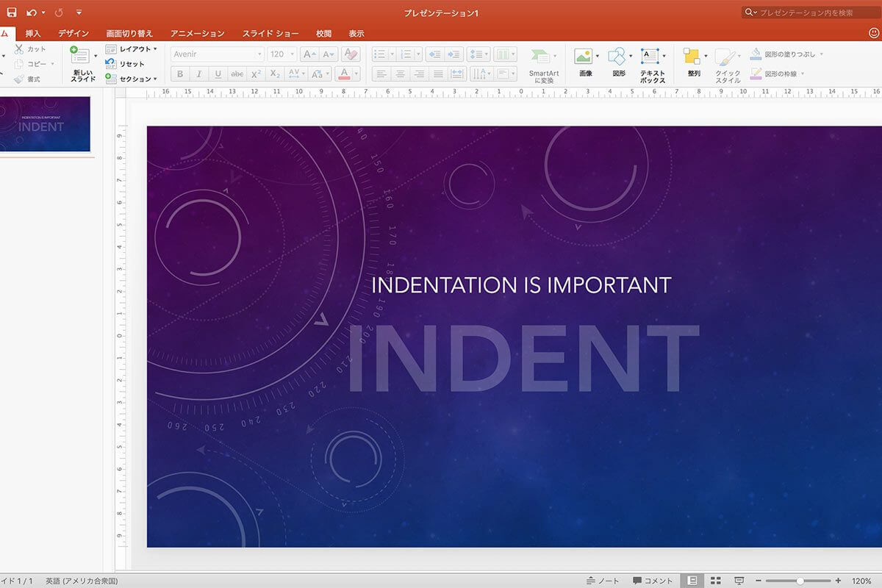Screen dimensions: 882x588
Task: Open the クイックスタイル gallery
Action: (728, 65)
